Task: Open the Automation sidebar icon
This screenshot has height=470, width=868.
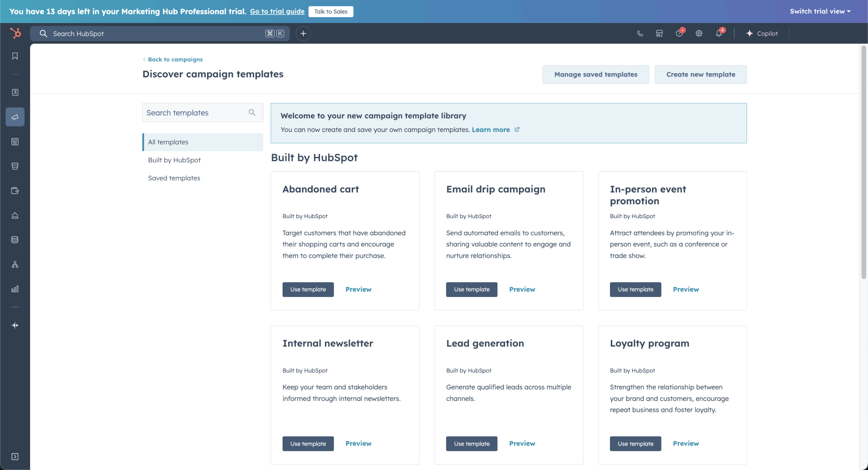Action: (x=15, y=265)
